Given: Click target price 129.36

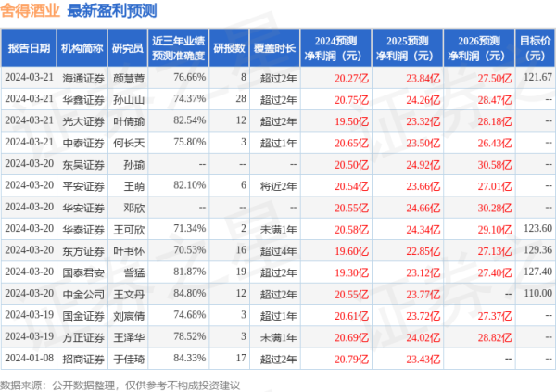Looking at the screenshot, I should coord(537,250).
